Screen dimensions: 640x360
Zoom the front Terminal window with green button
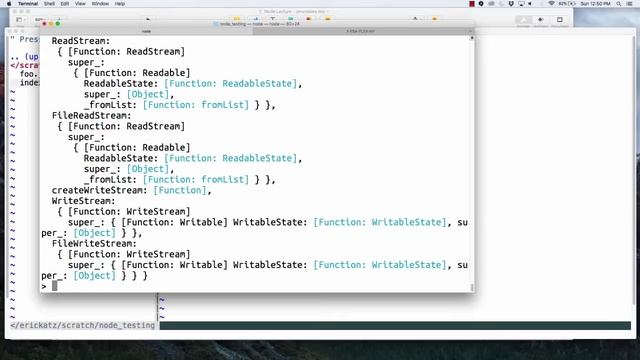pos(58,24)
